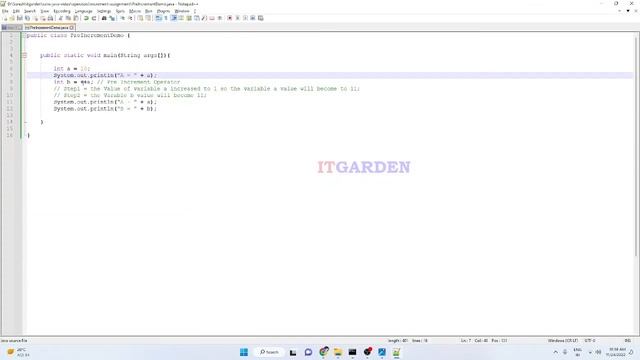Create a new file from the toolbar
Viewport: 640px width, 360px height.
(5, 18)
